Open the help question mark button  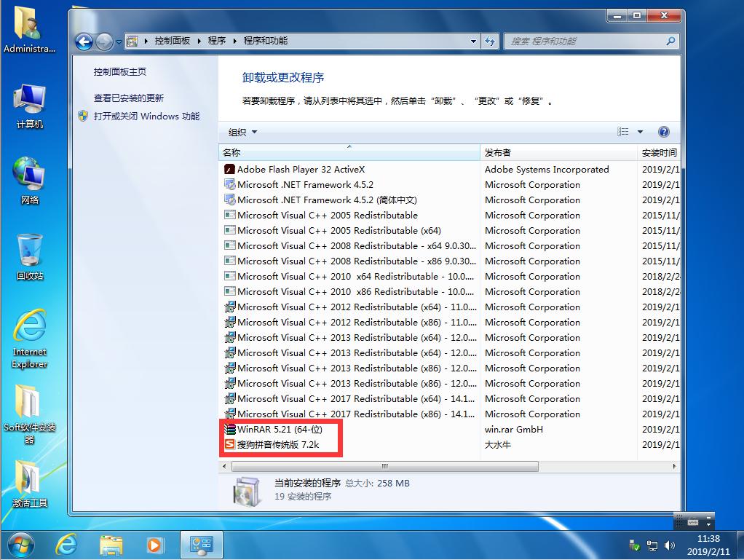664,132
